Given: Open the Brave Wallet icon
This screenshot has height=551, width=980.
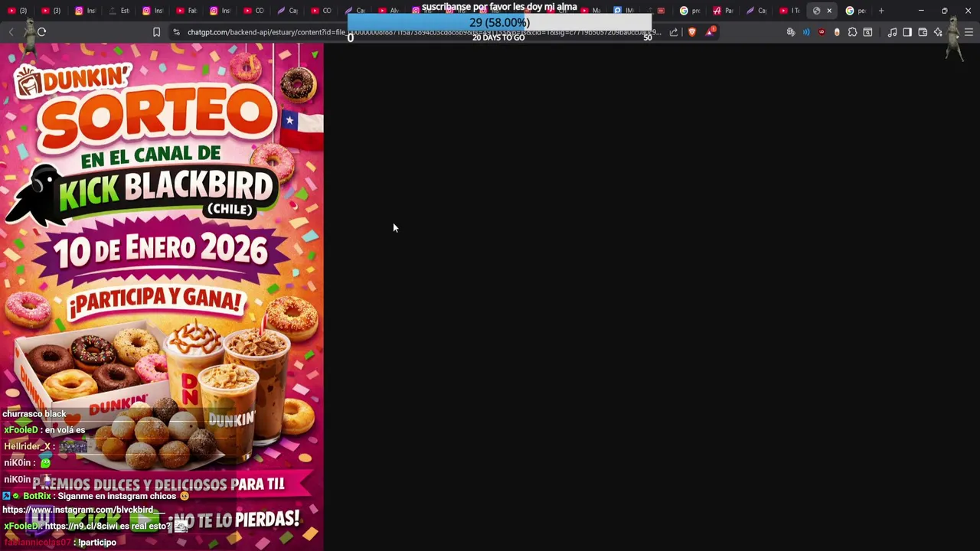Looking at the screenshot, I should point(923,32).
